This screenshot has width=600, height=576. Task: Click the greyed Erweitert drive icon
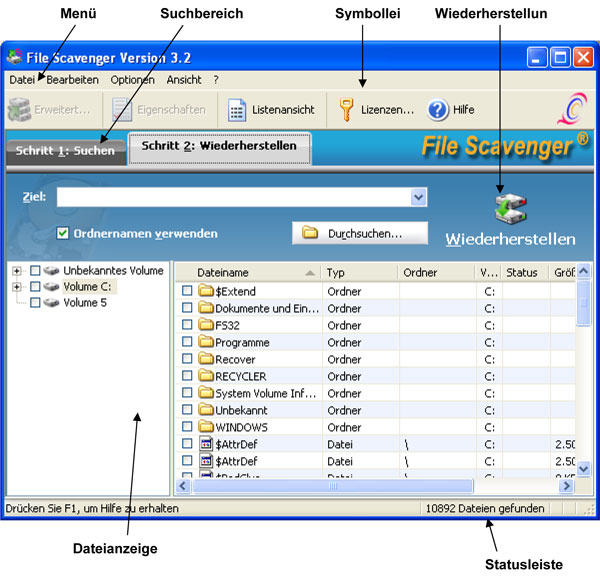[x=20, y=110]
